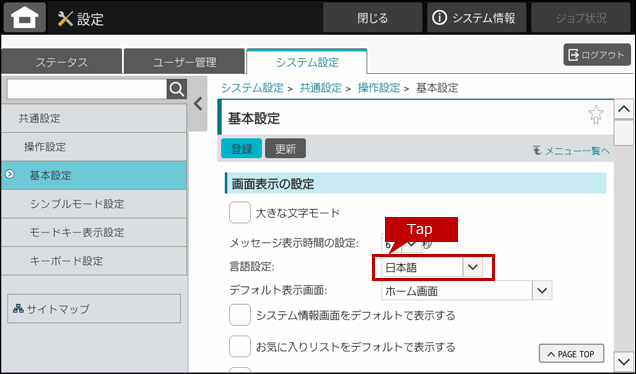The height and width of the screenshot is (374, 636).
Task: Select 共通設定 in sidebar
Action: pos(94,118)
